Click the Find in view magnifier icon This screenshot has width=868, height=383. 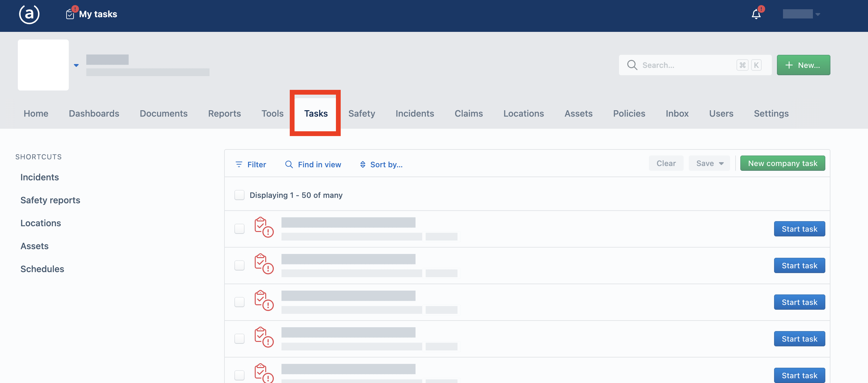289,164
